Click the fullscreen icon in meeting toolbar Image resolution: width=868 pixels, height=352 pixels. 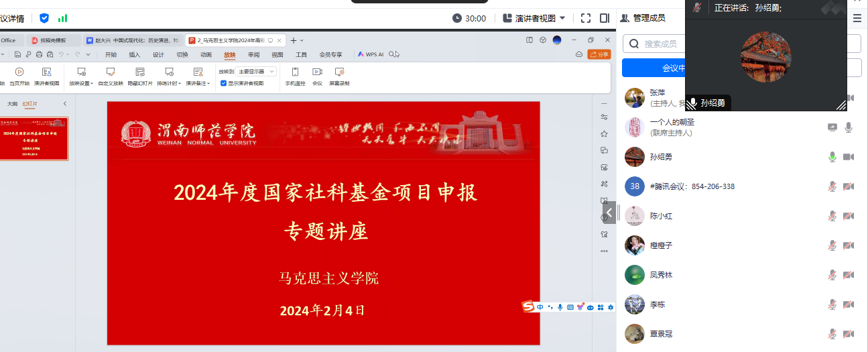click(x=585, y=18)
